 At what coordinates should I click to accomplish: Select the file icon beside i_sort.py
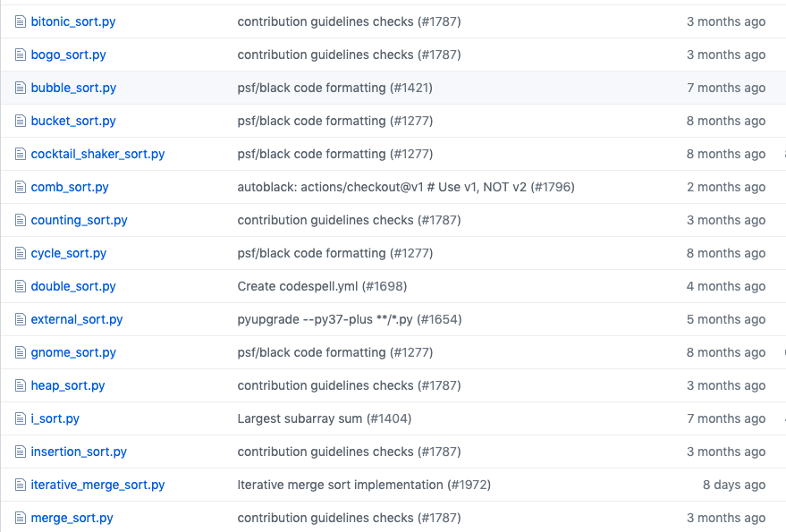pos(20,418)
